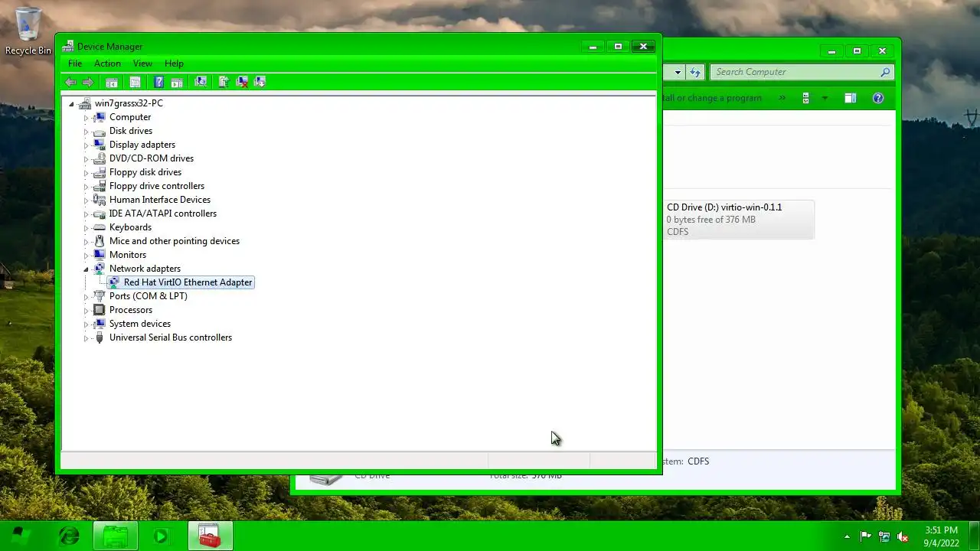Screen dimensions: 980x551
Task: Select Mice and other pointing devices row
Action: (x=175, y=241)
